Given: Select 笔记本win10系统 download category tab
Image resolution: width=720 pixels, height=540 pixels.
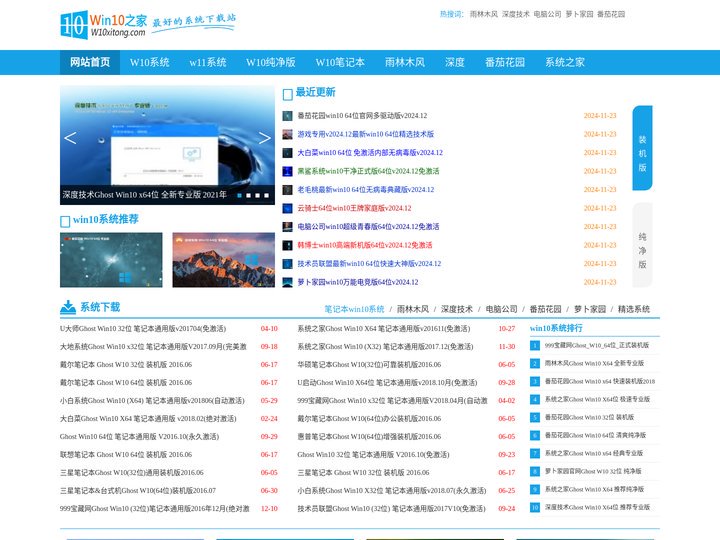Looking at the screenshot, I should tap(354, 309).
